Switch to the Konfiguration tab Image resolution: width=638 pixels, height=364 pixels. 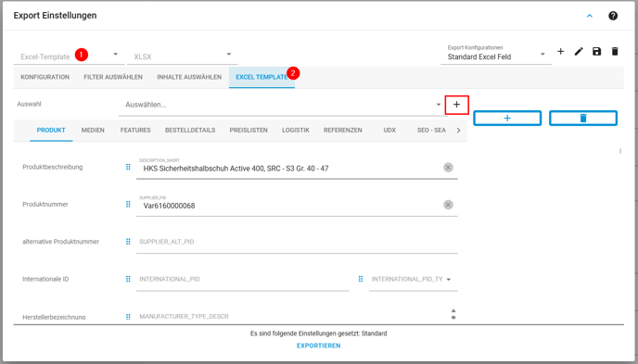[45, 77]
